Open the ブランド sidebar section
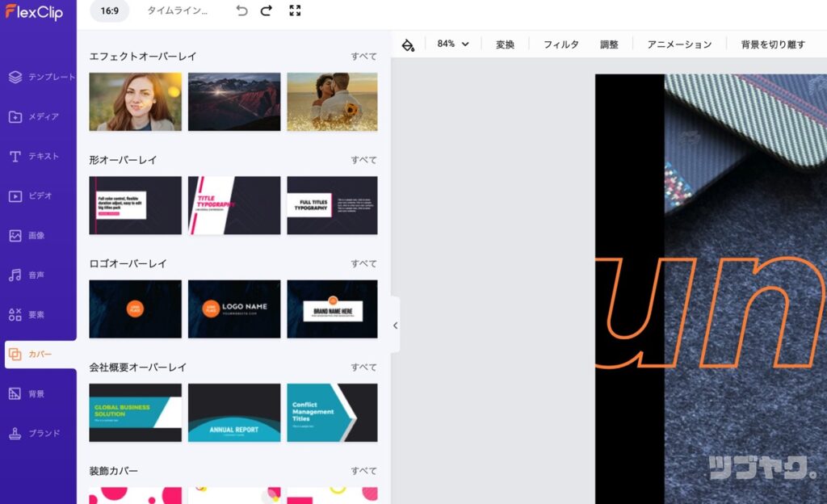The width and height of the screenshot is (827, 504). coord(35,434)
